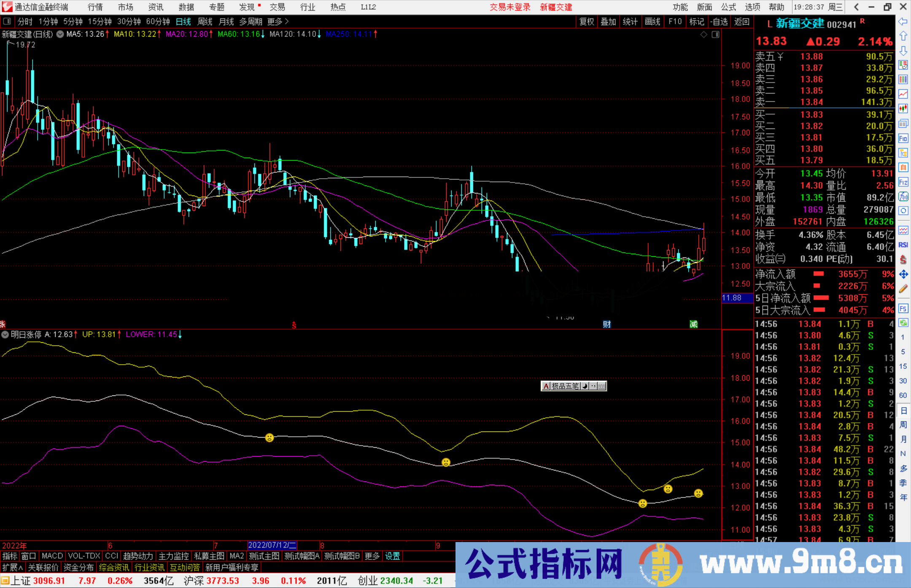Click -自选 to toggle watchlist membership

click(x=720, y=21)
